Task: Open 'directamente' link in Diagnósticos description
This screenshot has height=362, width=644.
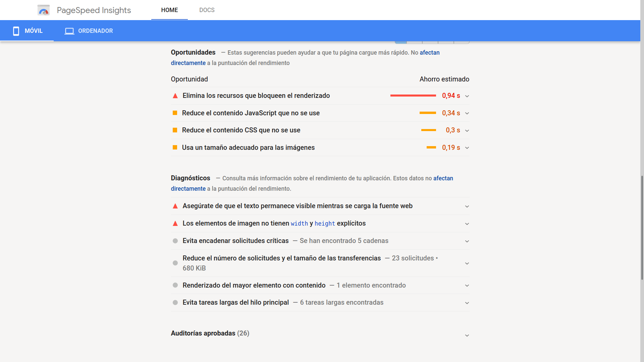Action: 188,189
